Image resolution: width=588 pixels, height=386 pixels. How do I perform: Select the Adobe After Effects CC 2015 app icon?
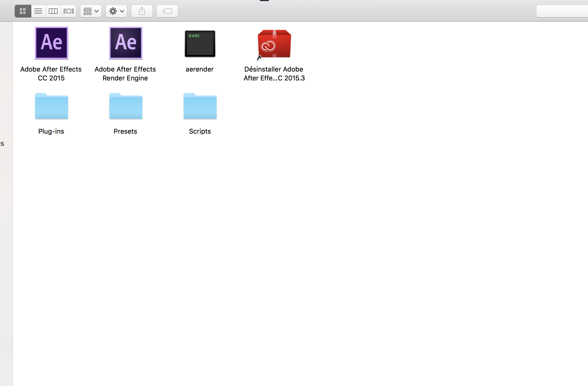coord(51,43)
